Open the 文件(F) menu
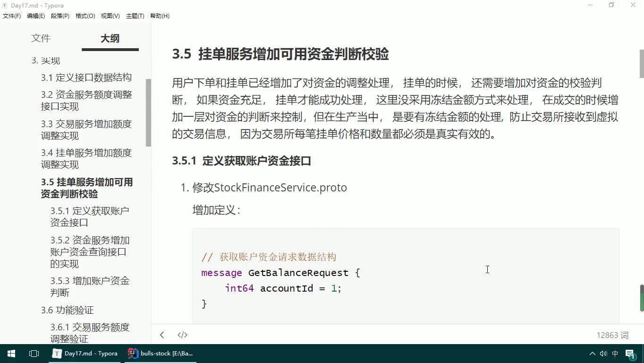Screen dimensions: 644x363 click(x=12, y=16)
